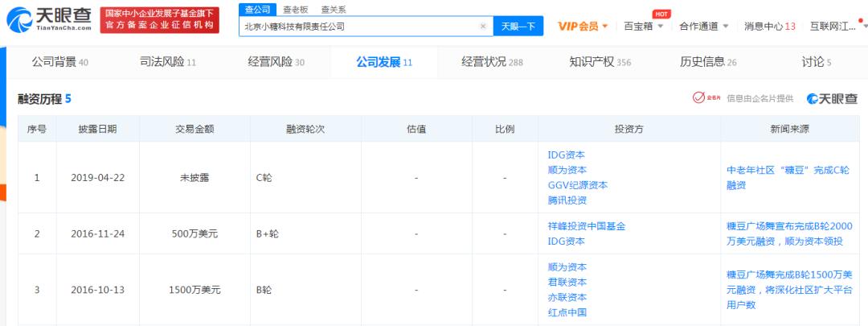Viewport: 868px width, 326px height.
Task: Click the 1500万美元 amount cell
Action: [x=194, y=290]
